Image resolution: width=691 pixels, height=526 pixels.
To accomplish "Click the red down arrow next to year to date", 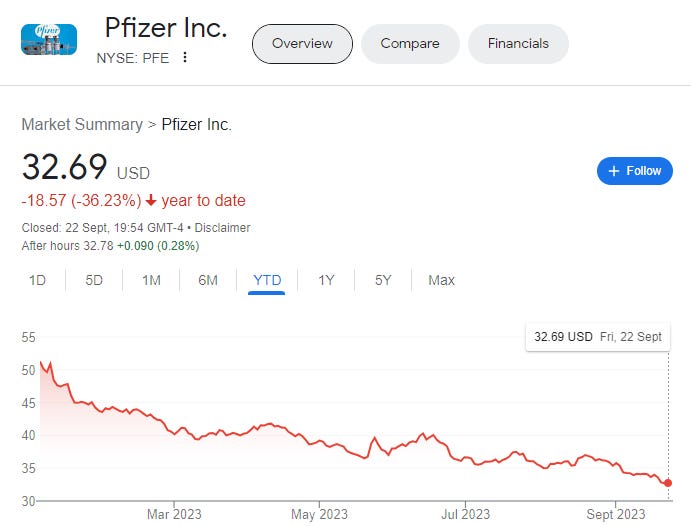I will pyautogui.click(x=151, y=200).
